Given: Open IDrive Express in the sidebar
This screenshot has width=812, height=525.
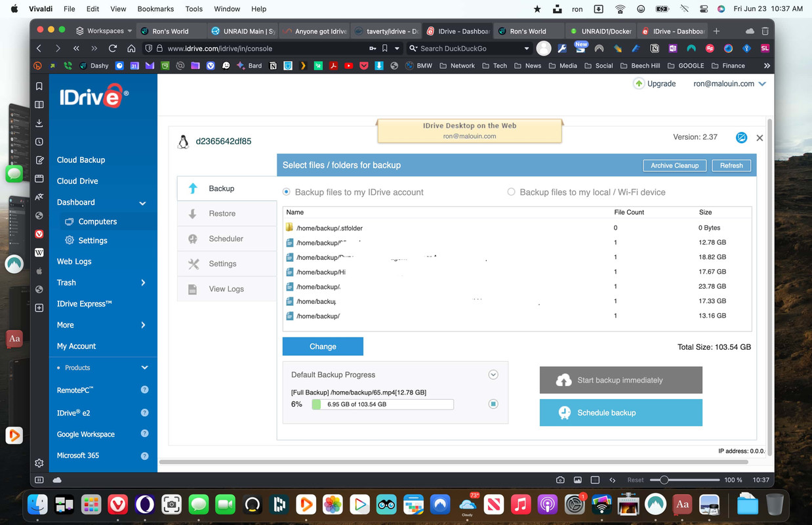Looking at the screenshot, I should 85,304.
